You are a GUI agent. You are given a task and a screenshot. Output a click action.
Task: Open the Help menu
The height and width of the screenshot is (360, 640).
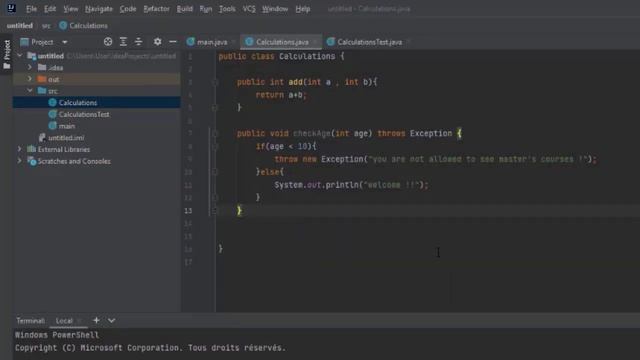(x=302, y=9)
